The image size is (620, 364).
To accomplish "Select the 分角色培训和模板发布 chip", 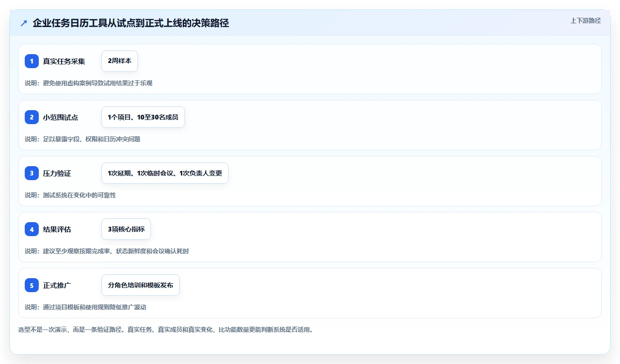I will coord(141,285).
